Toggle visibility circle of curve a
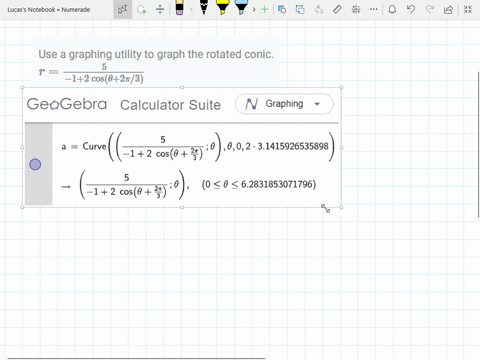Viewport: 480px width, 360px height. (35, 164)
